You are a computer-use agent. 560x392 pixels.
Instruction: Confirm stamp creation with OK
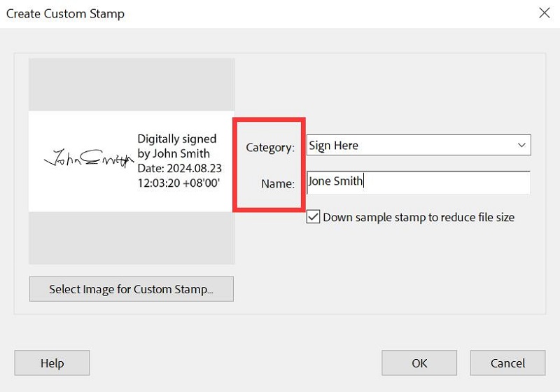coord(419,363)
